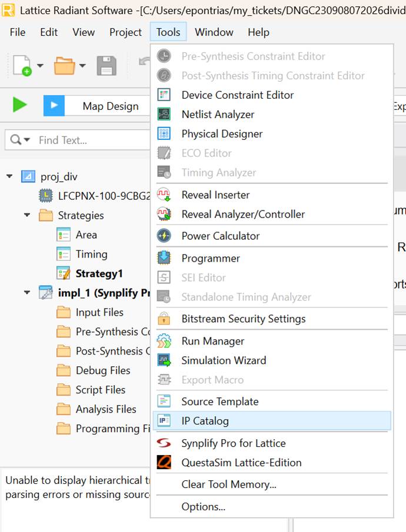Collapse the proj_div tree node

pyautogui.click(x=9, y=176)
